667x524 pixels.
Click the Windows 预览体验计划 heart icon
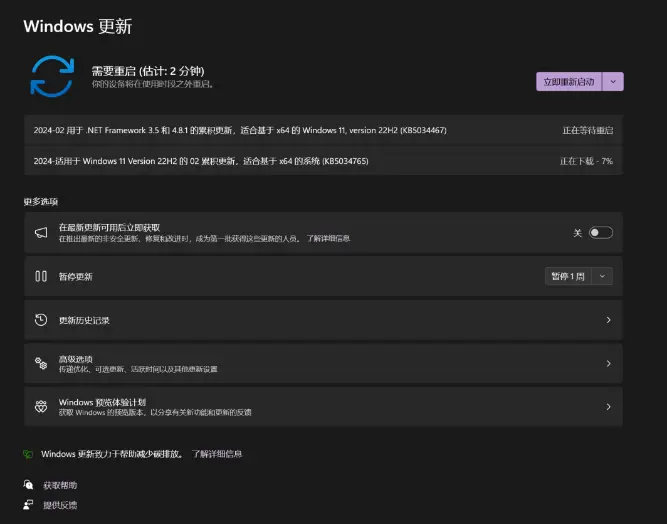coord(41,407)
